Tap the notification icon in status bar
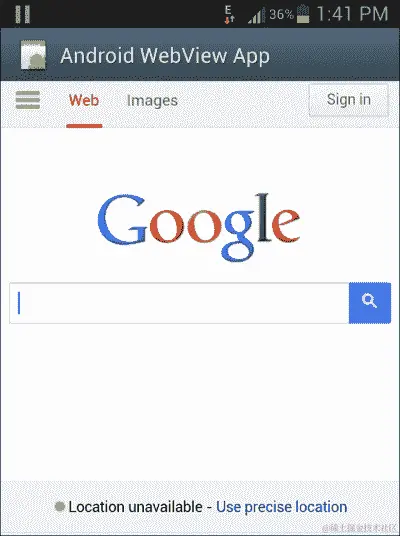 pos(23,14)
